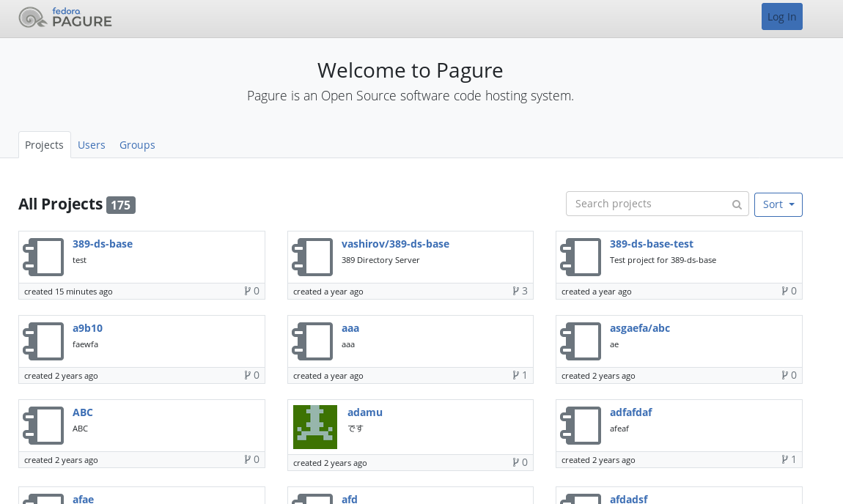Click the fork icon on aaa card
The image size is (843, 504).
(515, 376)
